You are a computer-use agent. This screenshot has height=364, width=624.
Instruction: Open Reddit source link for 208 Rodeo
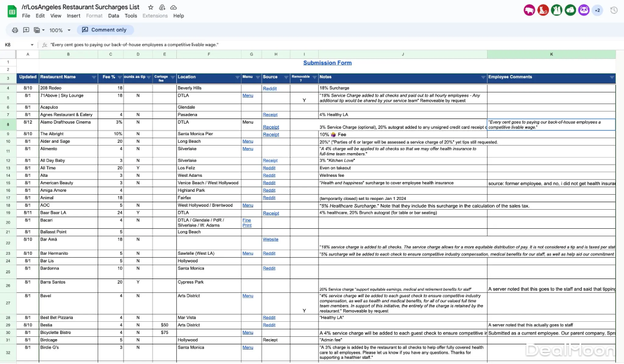tap(269, 88)
